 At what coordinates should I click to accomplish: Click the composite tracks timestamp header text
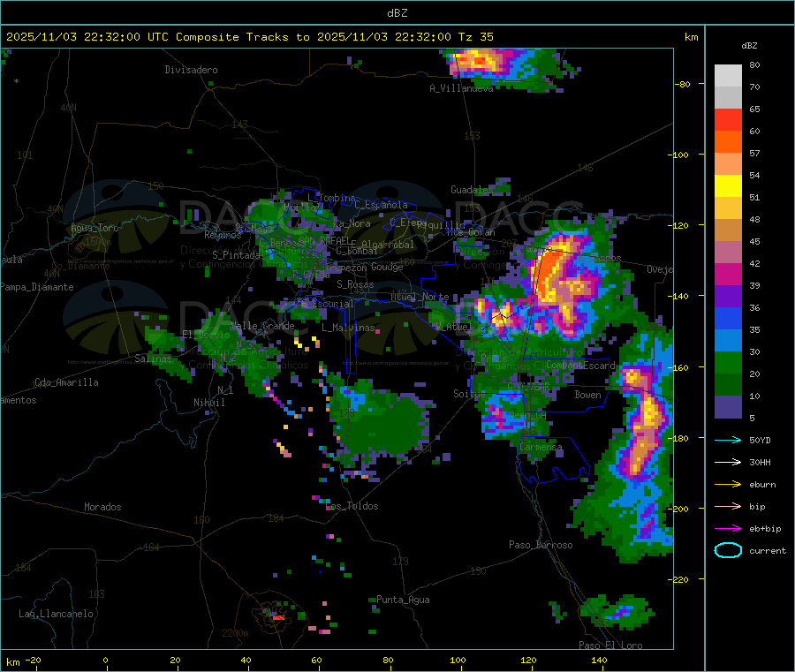pos(249,37)
